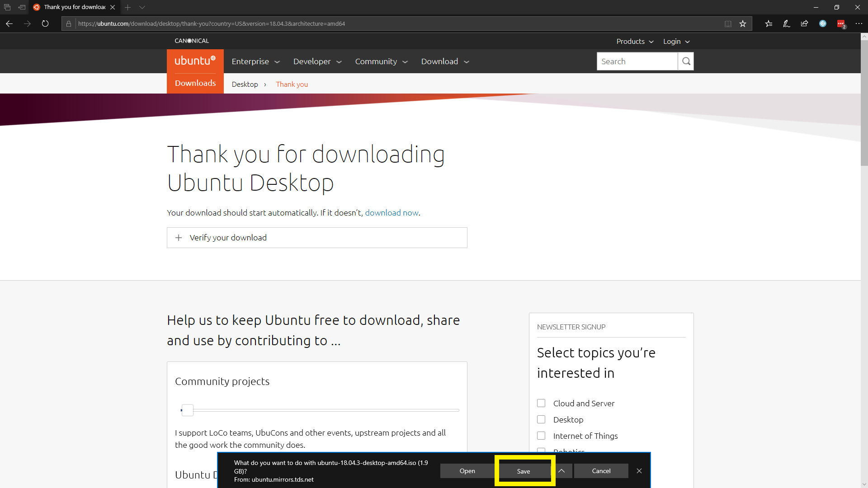Click the browser forward arrow
The height and width of the screenshot is (488, 868).
(28, 23)
